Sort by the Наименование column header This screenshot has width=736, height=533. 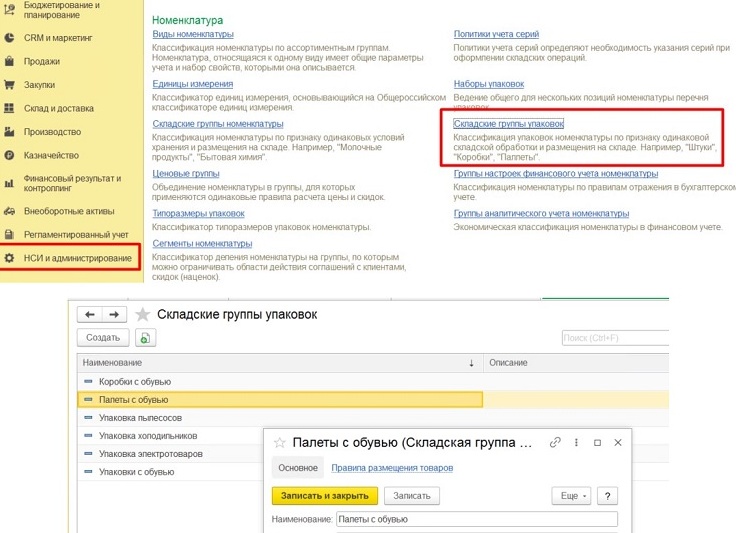click(x=280, y=363)
